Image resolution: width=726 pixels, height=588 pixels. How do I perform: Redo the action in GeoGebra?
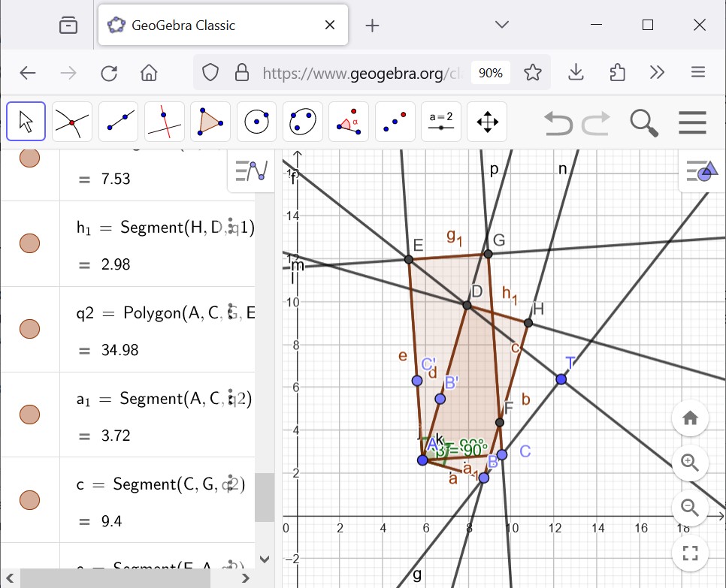[597, 123]
